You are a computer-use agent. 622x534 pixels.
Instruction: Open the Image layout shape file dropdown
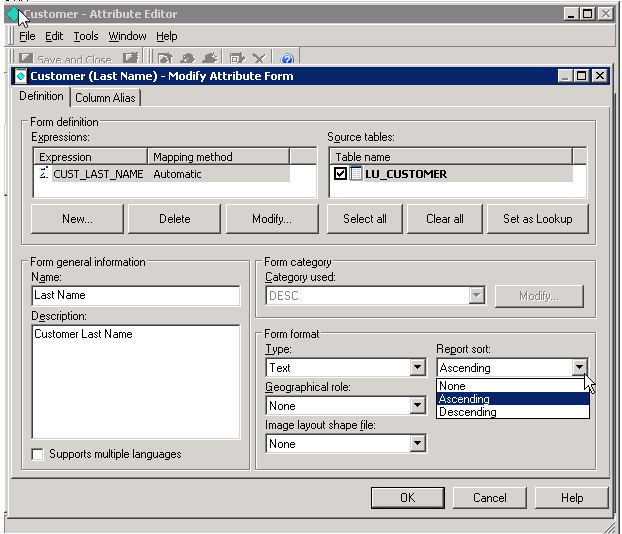[417, 444]
